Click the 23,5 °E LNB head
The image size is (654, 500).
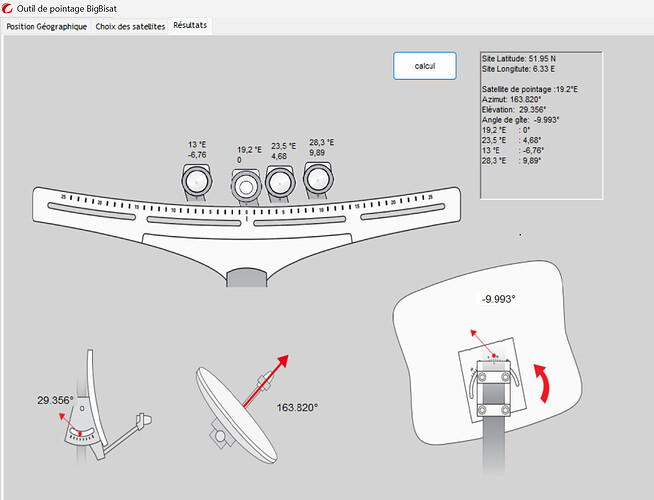(280, 183)
